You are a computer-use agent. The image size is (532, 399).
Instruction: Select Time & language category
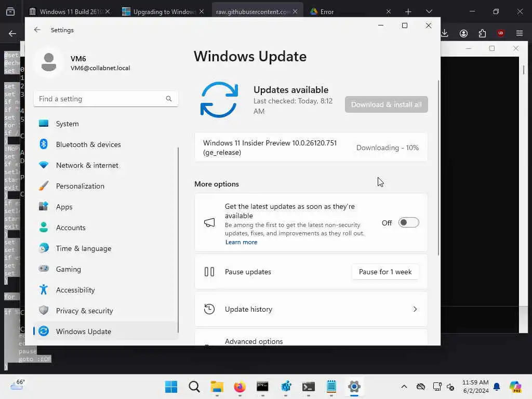click(106, 248)
